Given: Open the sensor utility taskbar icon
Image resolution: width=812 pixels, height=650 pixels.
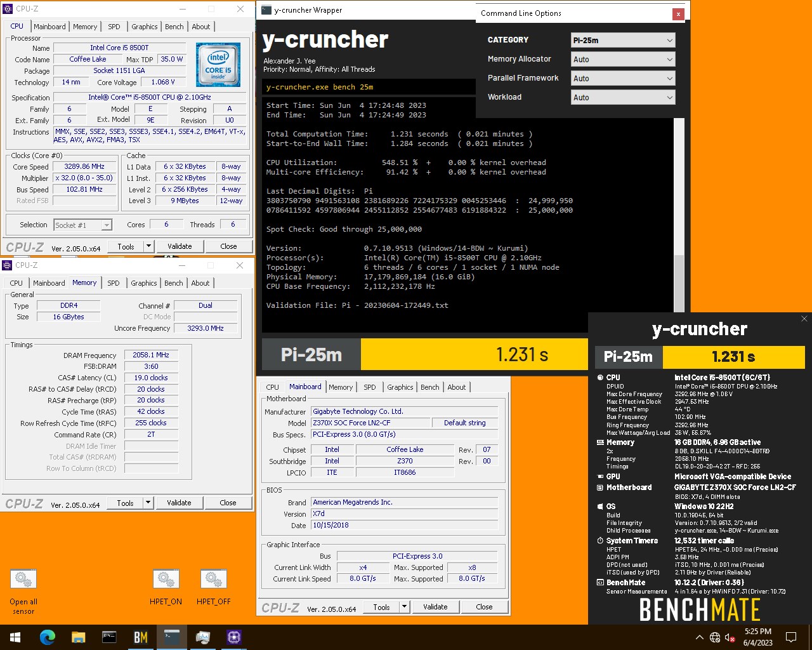Looking at the screenshot, I should click(x=203, y=637).
